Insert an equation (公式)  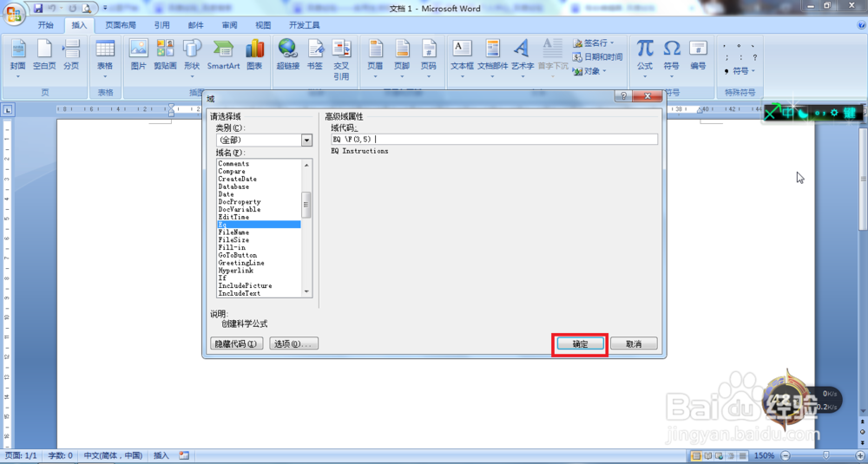(x=645, y=59)
